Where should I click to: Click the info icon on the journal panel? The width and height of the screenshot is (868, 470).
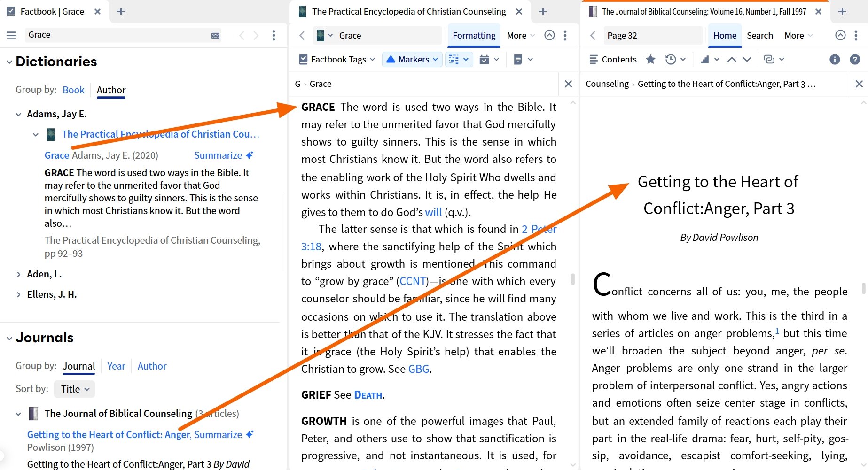(x=835, y=59)
